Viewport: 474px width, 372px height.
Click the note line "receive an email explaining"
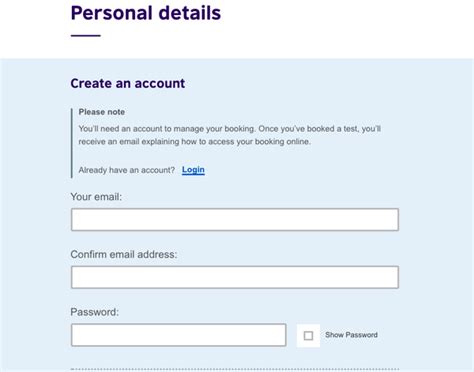195,142
